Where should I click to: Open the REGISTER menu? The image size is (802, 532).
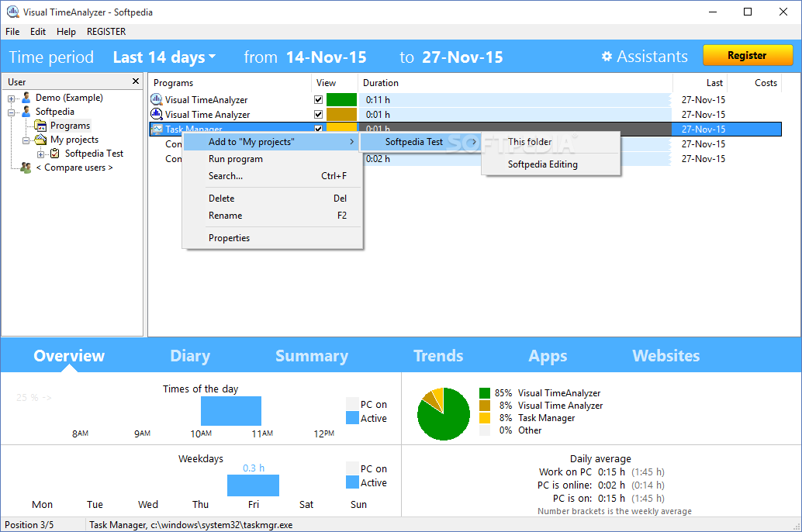click(106, 31)
